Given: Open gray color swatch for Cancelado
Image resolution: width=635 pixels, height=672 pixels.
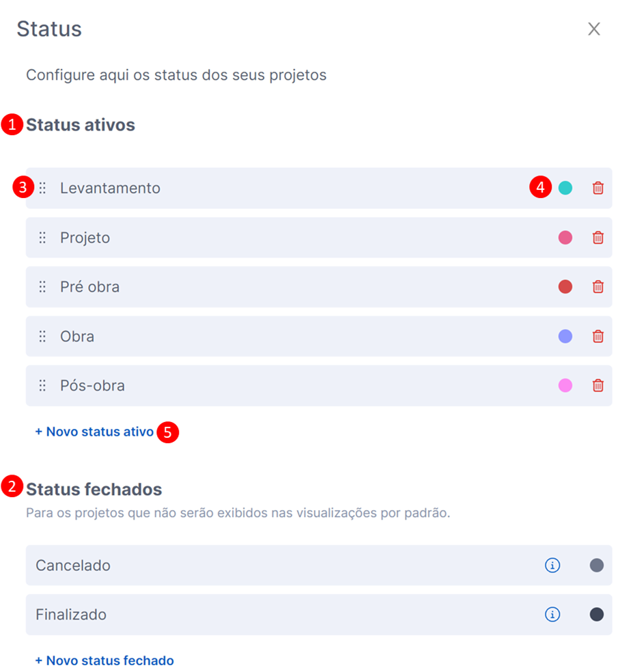Looking at the screenshot, I should click(x=597, y=565).
